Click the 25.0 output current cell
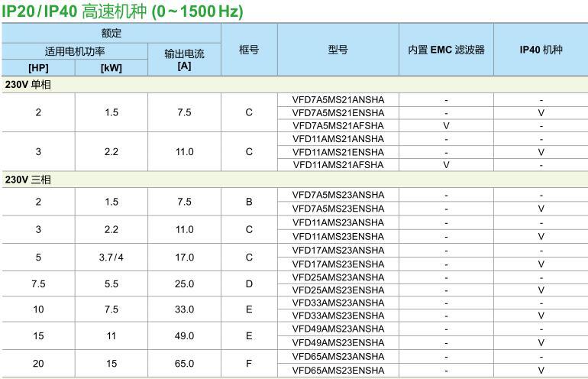This screenshot has width=588, height=379. point(184,283)
